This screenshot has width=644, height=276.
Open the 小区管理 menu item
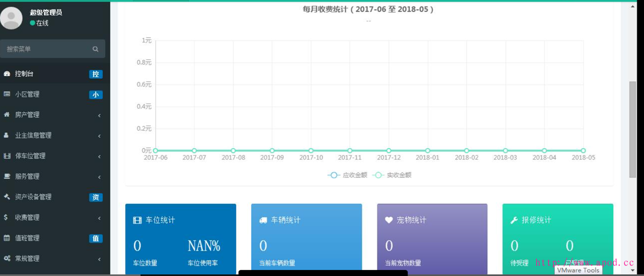55,94
